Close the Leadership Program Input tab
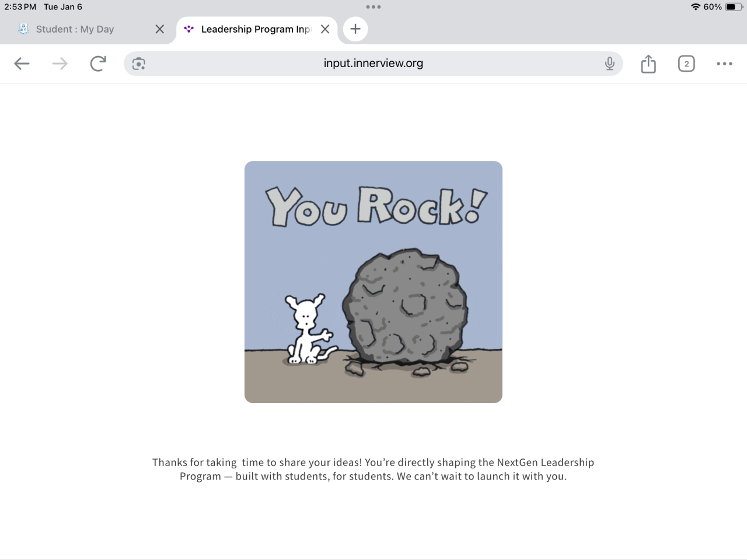This screenshot has width=747, height=560. click(325, 29)
